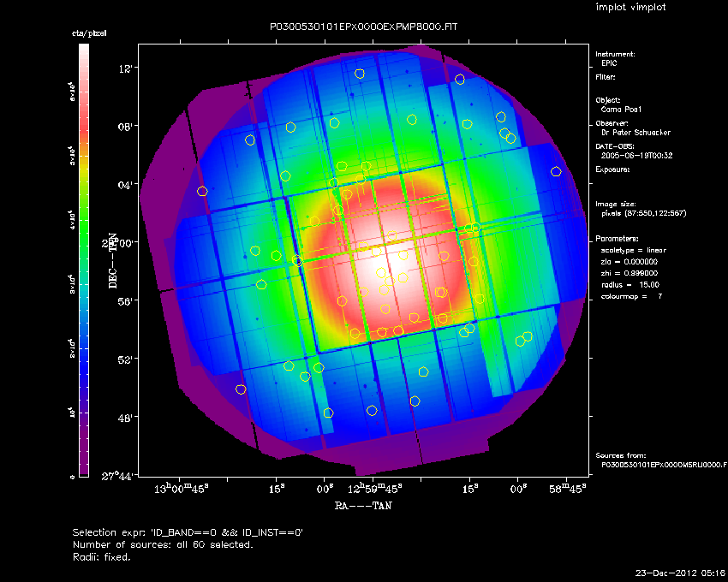Click the timestamp 23-Dec-2012 05:18
This screenshot has width=728, height=582.
click(x=680, y=573)
